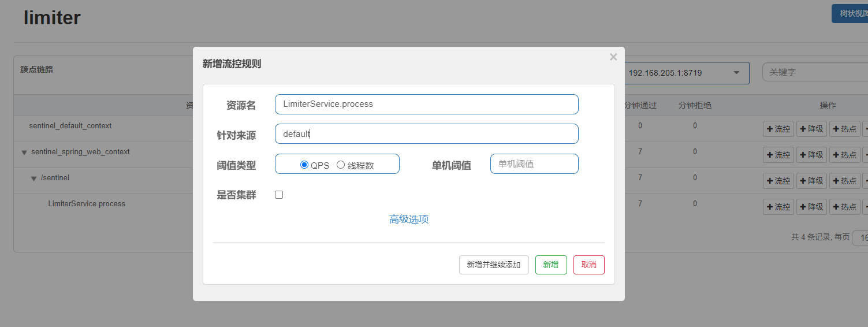Click the 针对来源 text field

click(x=426, y=134)
